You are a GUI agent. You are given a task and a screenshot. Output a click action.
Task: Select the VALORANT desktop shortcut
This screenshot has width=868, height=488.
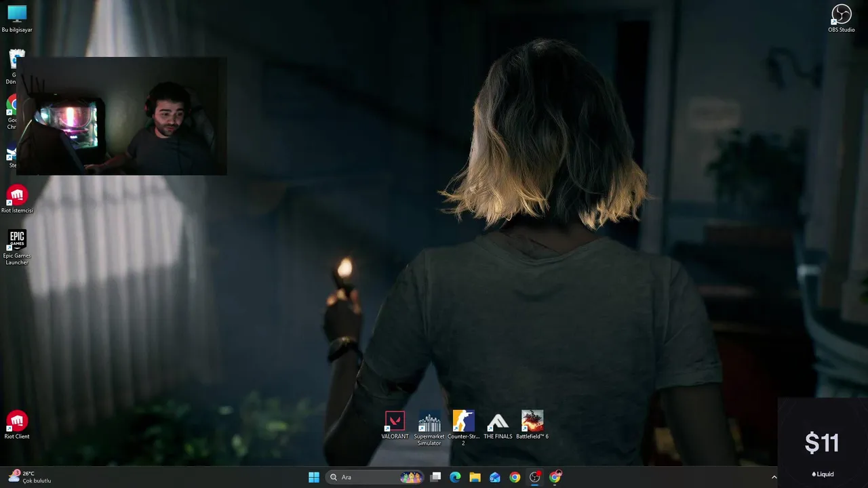click(395, 425)
